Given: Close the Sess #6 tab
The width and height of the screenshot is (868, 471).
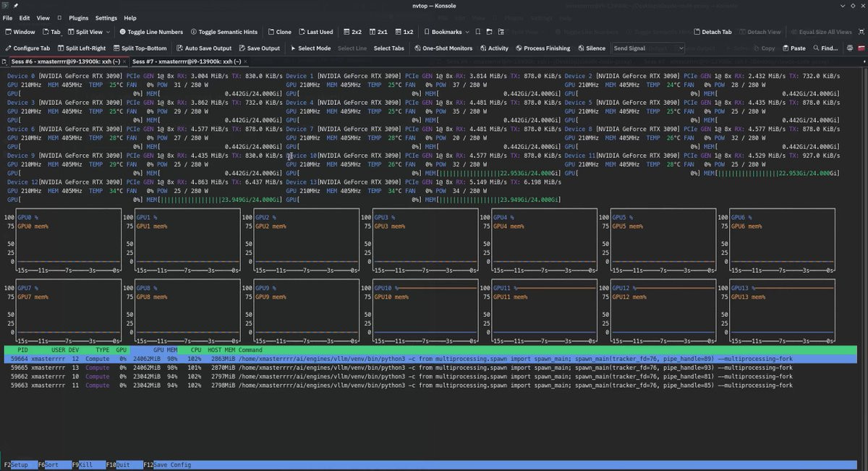Looking at the screenshot, I should click(x=124, y=61).
